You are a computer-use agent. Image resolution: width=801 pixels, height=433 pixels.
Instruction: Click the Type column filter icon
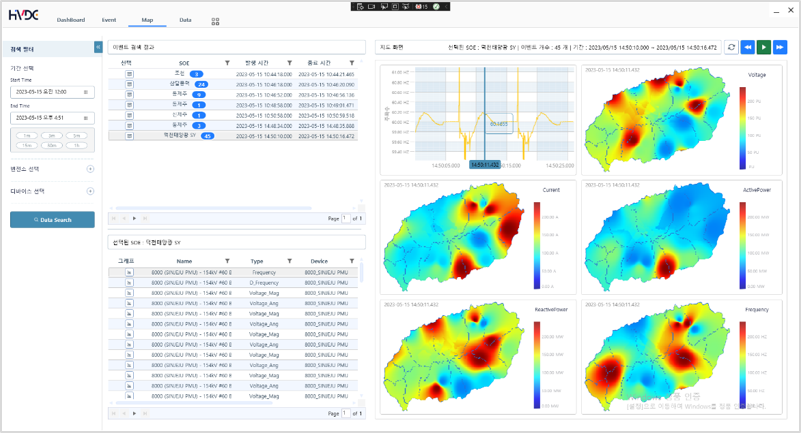click(290, 261)
